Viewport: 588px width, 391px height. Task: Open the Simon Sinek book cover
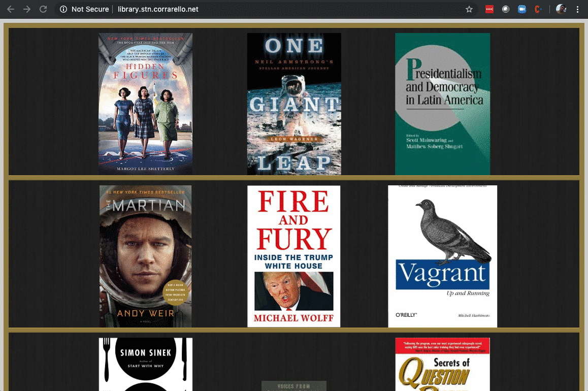[146, 364]
